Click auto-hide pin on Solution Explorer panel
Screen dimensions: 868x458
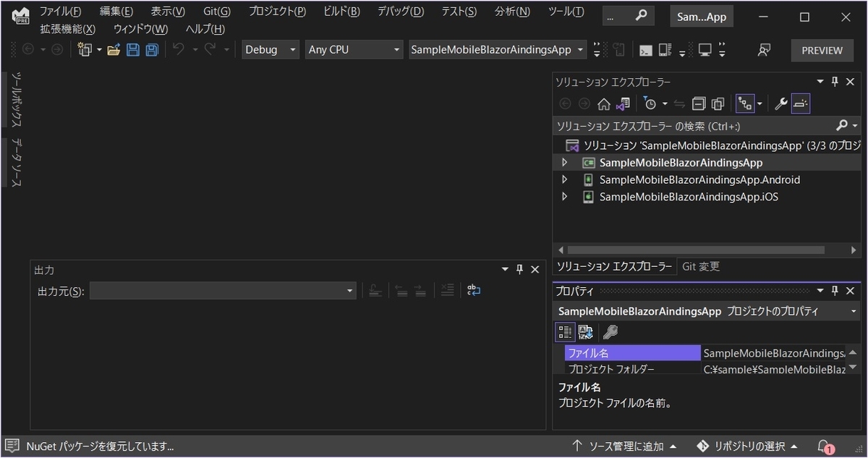click(835, 82)
